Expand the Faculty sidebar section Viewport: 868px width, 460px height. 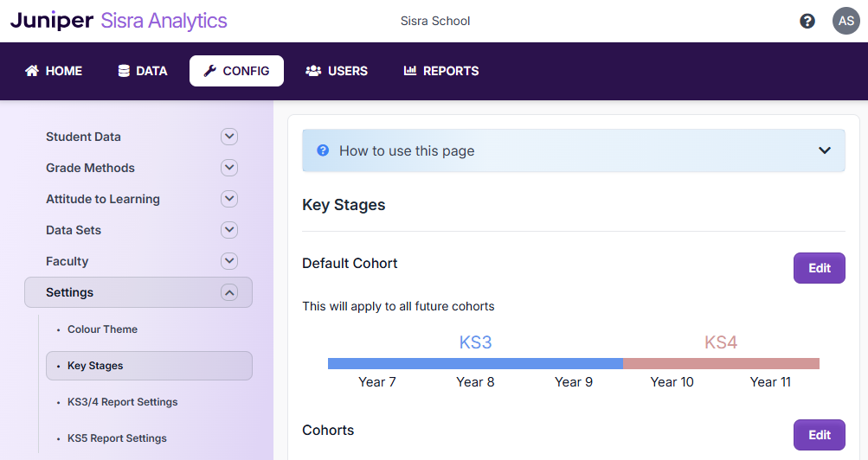point(228,261)
